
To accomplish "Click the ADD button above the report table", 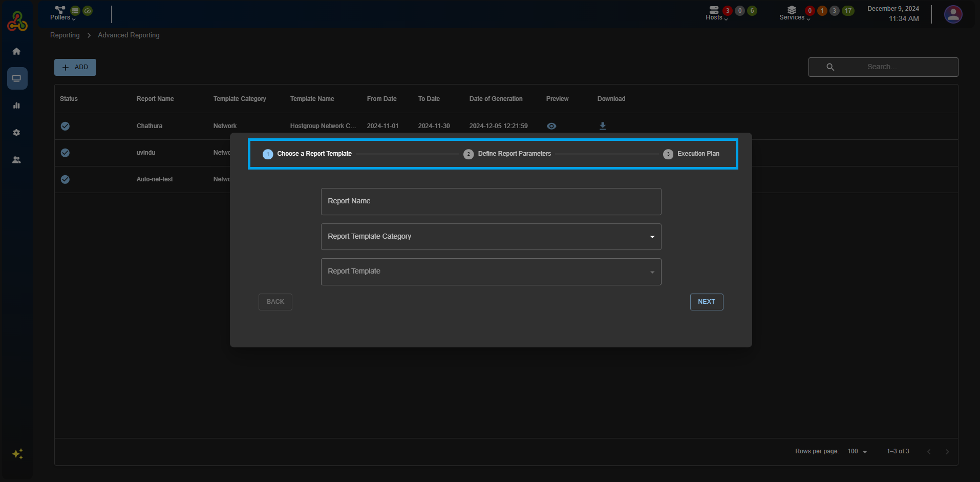I will tap(75, 67).
